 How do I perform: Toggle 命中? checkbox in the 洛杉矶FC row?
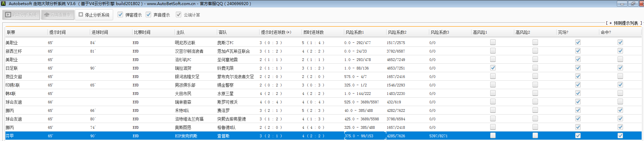tap(620, 59)
